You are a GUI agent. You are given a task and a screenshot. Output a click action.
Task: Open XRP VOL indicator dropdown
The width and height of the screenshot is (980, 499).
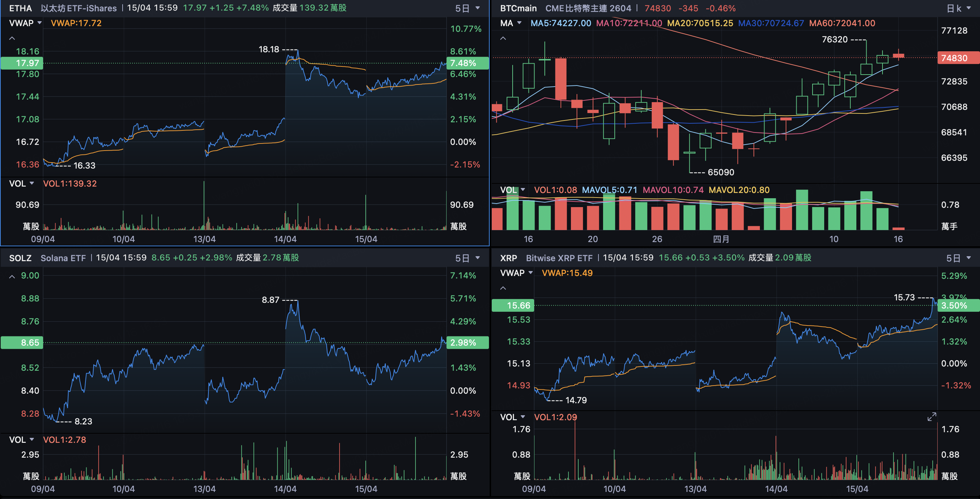click(523, 417)
